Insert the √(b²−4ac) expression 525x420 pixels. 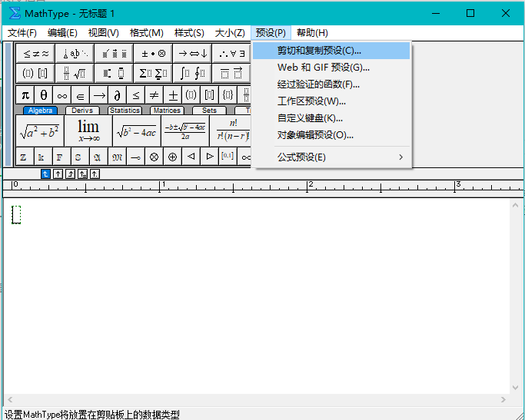point(137,131)
